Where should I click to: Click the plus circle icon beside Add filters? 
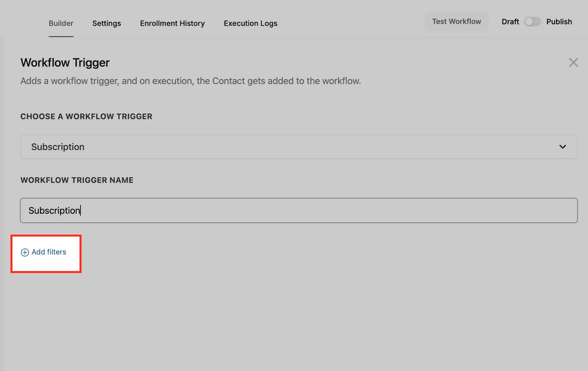25,252
